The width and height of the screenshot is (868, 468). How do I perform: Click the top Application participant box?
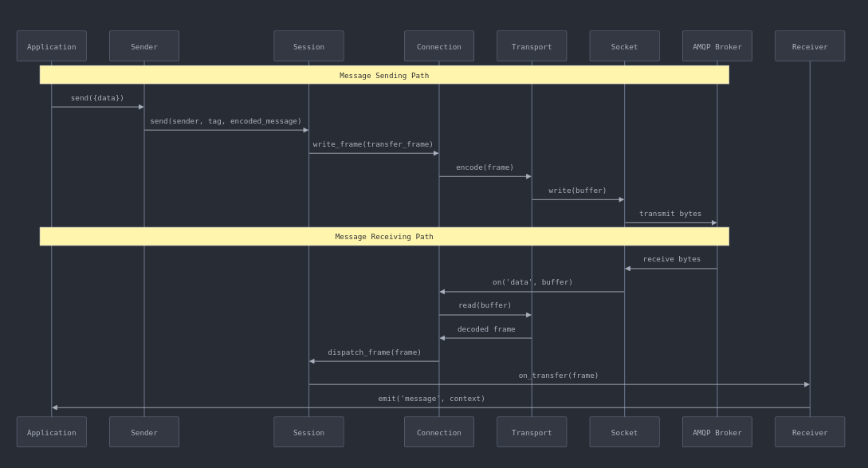tap(52, 46)
